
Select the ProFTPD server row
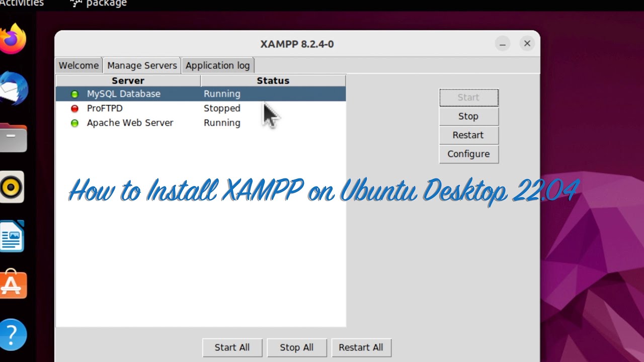pos(201,109)
